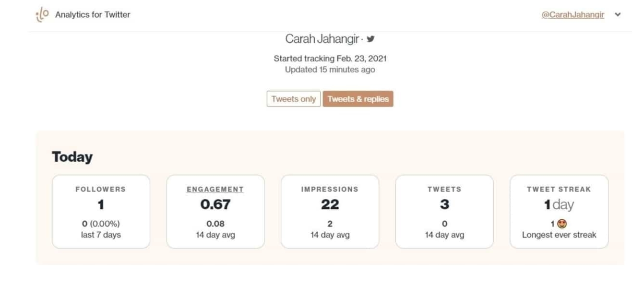Viewport: 644px width, 284px height.
Task: Click the Started tracking date text
Action: pos(330,59)
